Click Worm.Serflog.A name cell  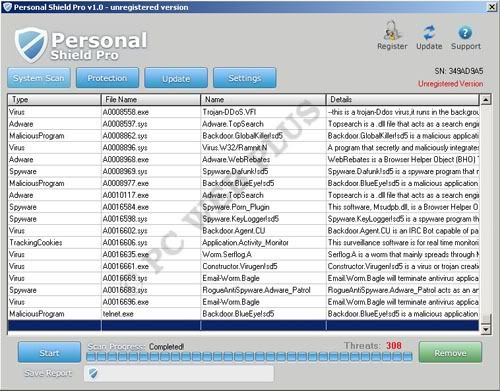click(x=263, y=254)
